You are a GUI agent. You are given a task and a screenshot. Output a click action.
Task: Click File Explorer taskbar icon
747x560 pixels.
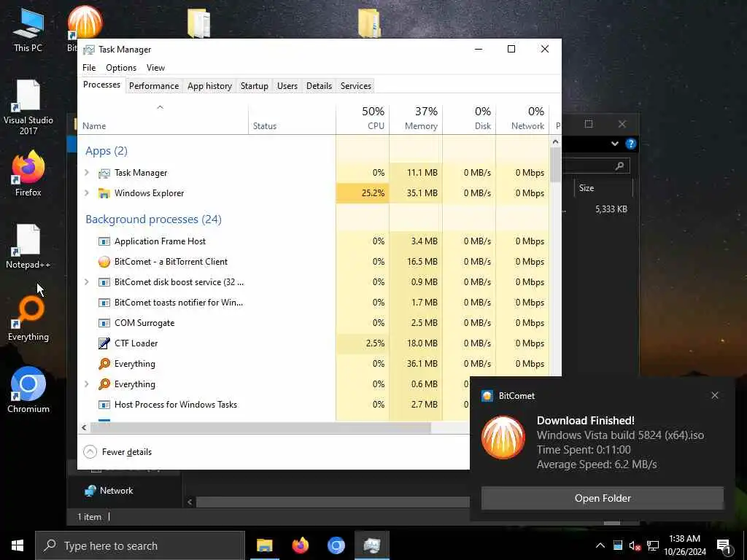(x=264, y=545)
